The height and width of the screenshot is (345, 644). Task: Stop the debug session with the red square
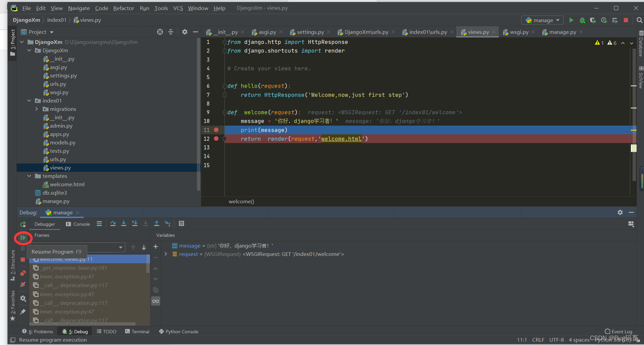click(23, 260)
